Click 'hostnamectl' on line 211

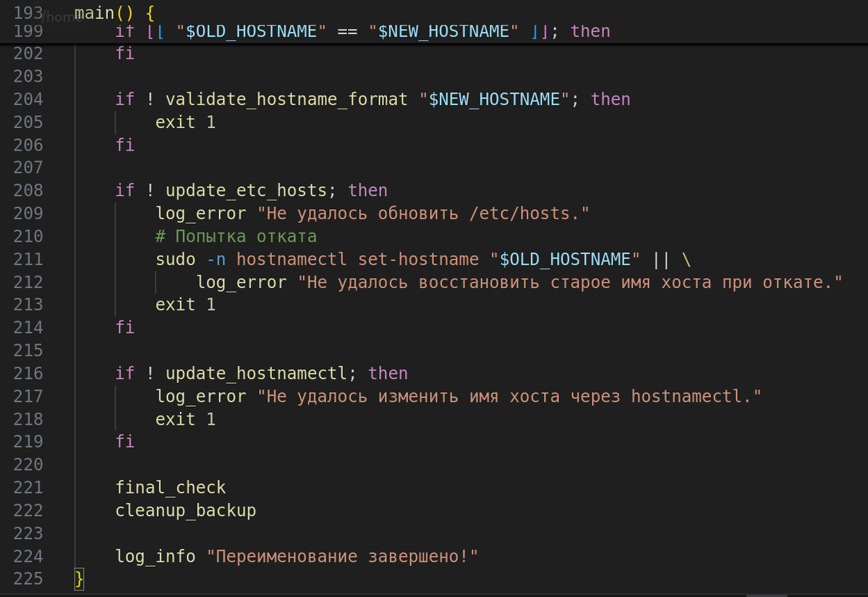tap(292, 259)
